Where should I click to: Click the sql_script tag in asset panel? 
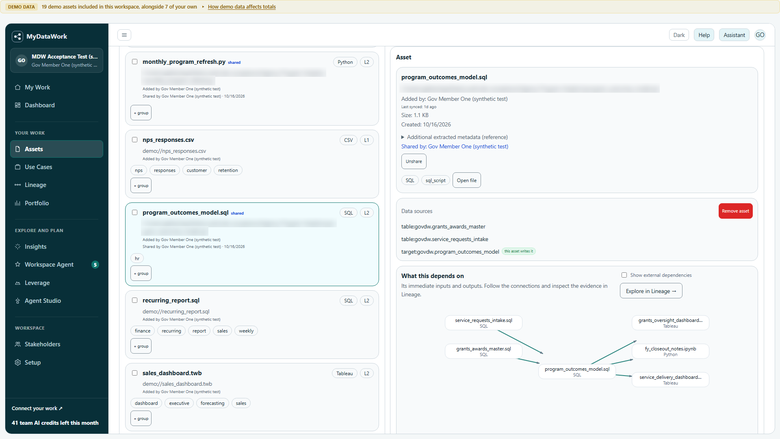point(435,180)
